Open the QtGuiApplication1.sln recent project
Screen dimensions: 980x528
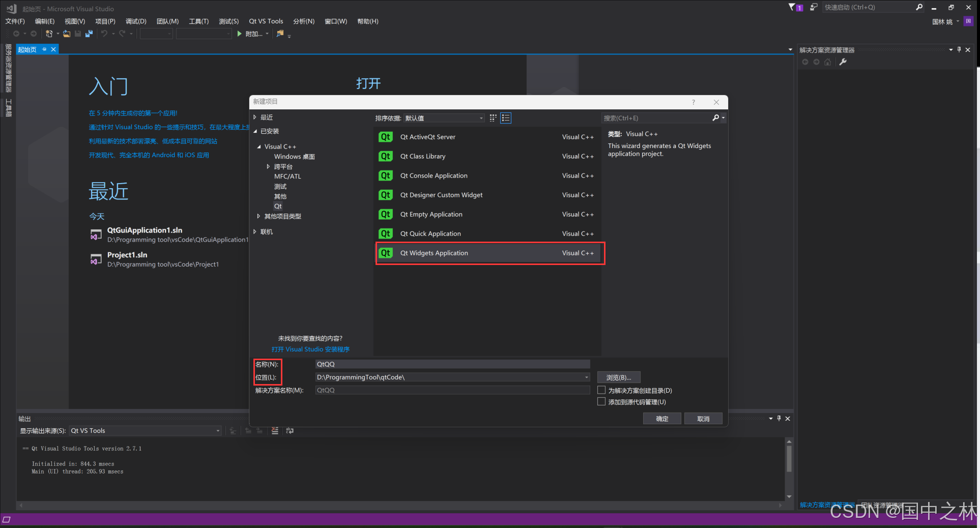pyautogui.click(x=145, y=230)
